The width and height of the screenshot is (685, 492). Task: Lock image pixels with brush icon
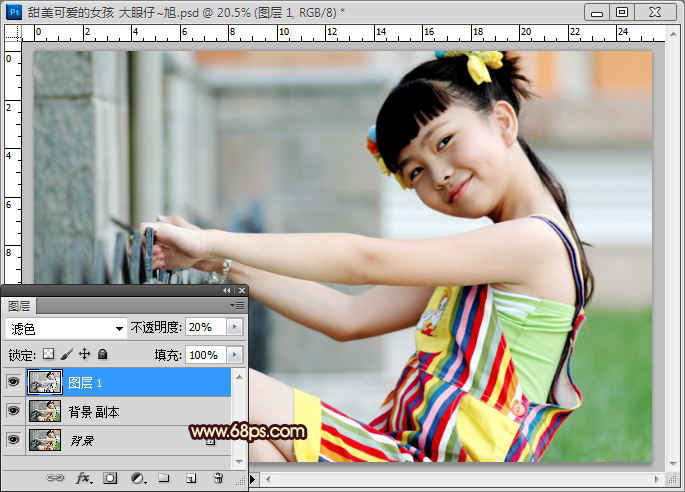pos(66,354)
